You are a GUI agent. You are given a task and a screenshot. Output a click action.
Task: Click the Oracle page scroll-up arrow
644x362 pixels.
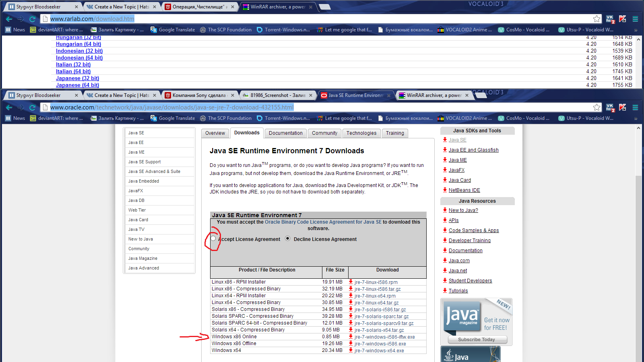point(638,128)
